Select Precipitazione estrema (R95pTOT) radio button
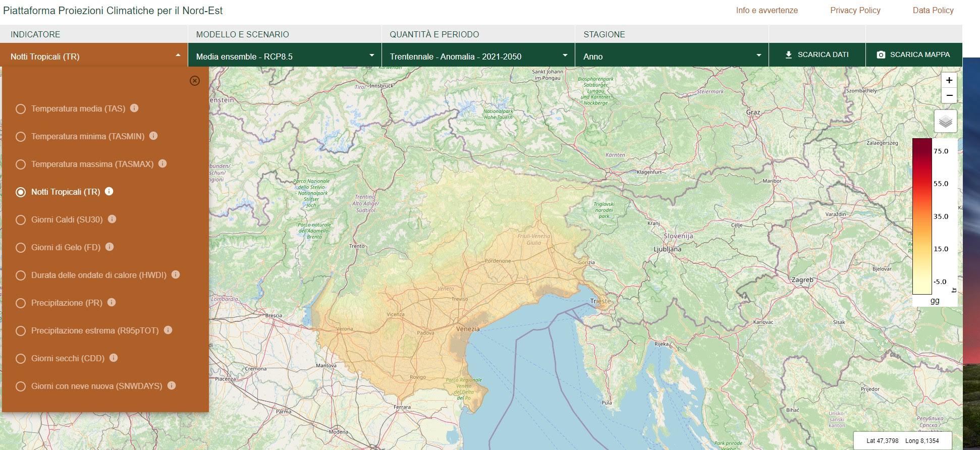 [x=21, y=331]
